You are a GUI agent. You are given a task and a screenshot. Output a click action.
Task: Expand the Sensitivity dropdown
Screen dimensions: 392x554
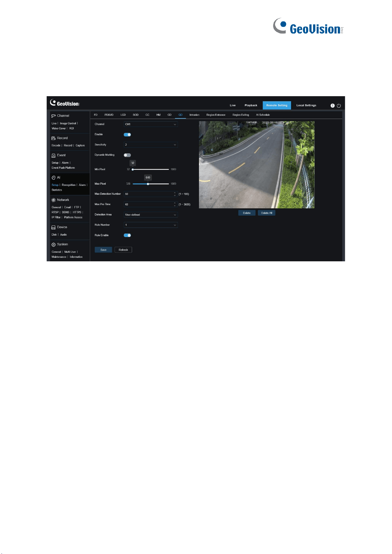tap(151, 145)
